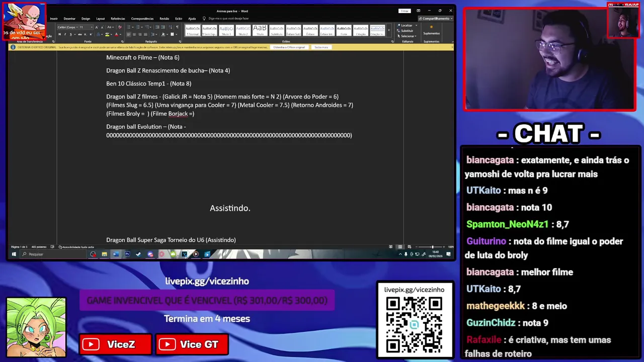This screenshot has height=362, width=644.
Task: Clear all formatting with the eraser icon
Action: (x=120, y=27)
